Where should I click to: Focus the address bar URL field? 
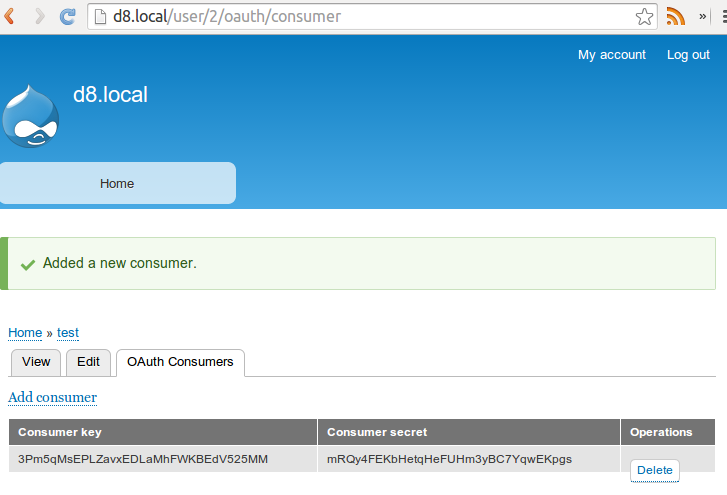tap(360, 16)
